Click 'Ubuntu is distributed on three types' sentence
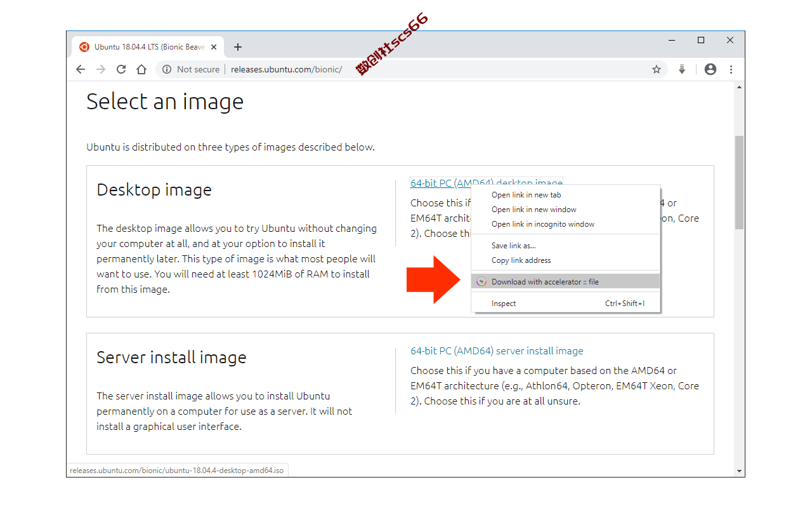 230,147
